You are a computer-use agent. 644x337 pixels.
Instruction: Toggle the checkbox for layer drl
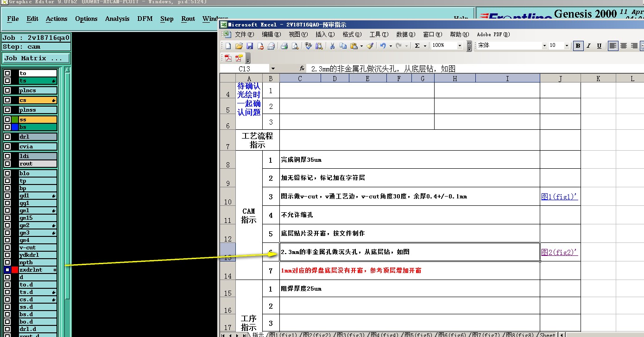pos(7,137)
